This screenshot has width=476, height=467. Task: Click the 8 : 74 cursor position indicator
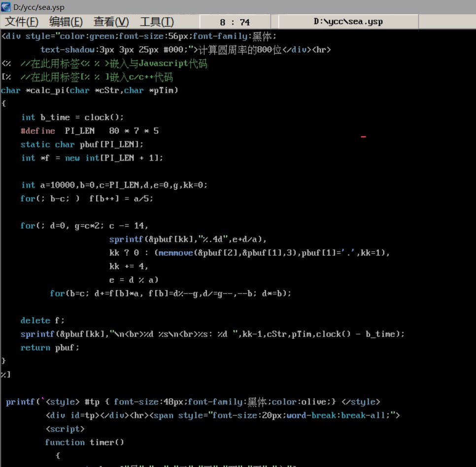(235, 22)
